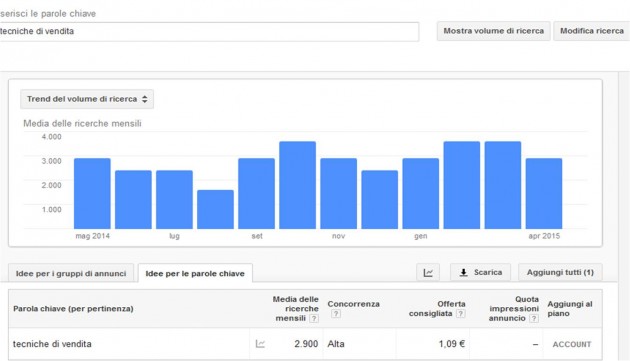Click the mag 2014 bar in chart
630x361 pixels.
[x=92, y=194]
